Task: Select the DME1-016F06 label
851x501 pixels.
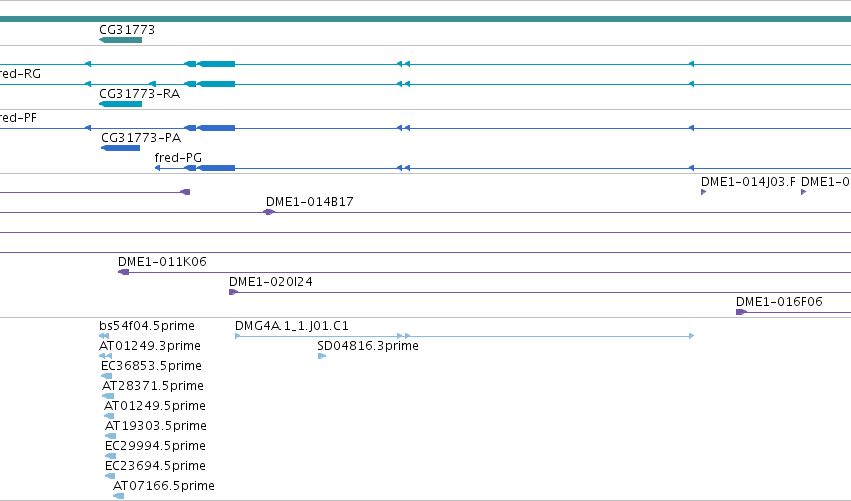Action: [779, 301]
